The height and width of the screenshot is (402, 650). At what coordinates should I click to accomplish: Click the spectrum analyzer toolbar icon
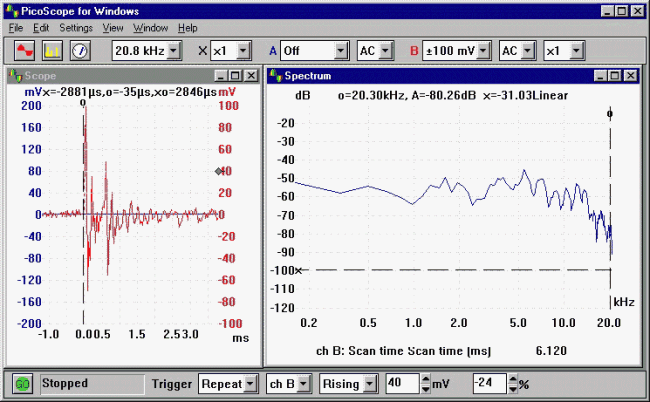(53, 50)
